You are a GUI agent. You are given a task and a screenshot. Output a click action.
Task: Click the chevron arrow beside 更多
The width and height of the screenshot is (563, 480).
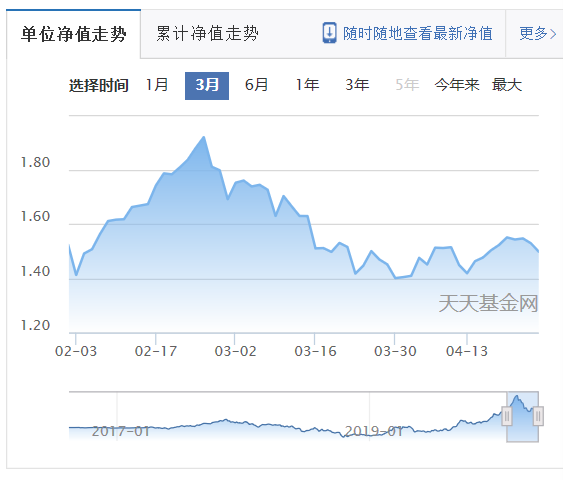(x=553, y=34)
